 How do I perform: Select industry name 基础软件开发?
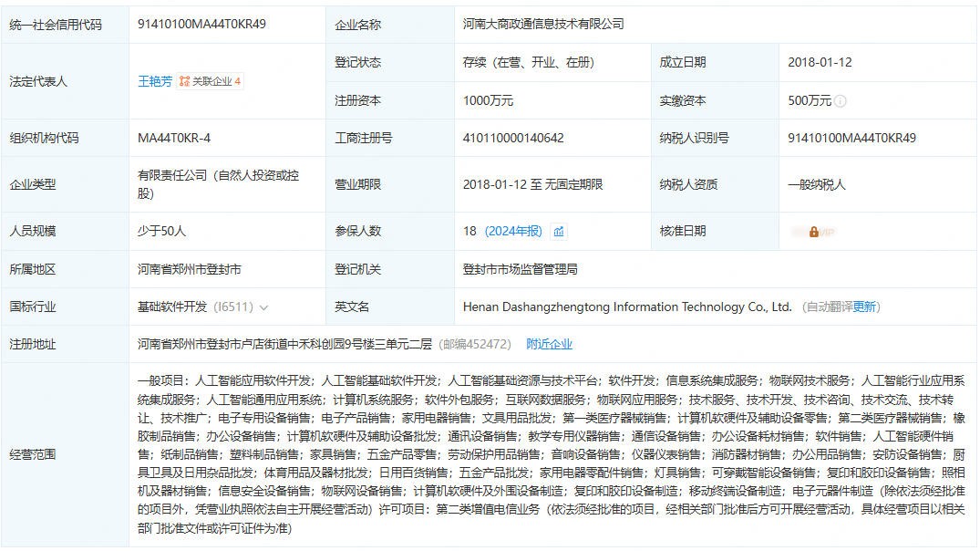(x=172, y=307)
